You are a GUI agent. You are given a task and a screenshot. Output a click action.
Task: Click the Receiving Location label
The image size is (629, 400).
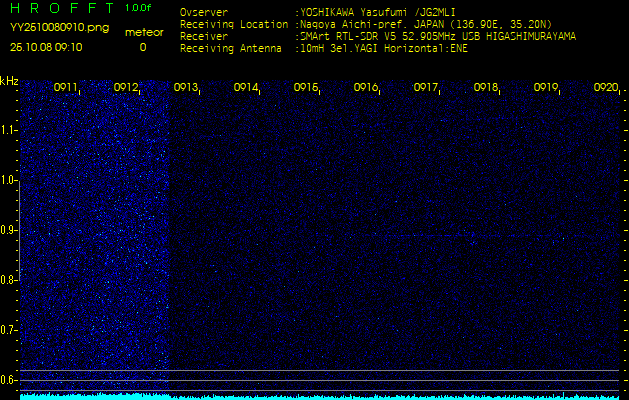tap(234, 24)
